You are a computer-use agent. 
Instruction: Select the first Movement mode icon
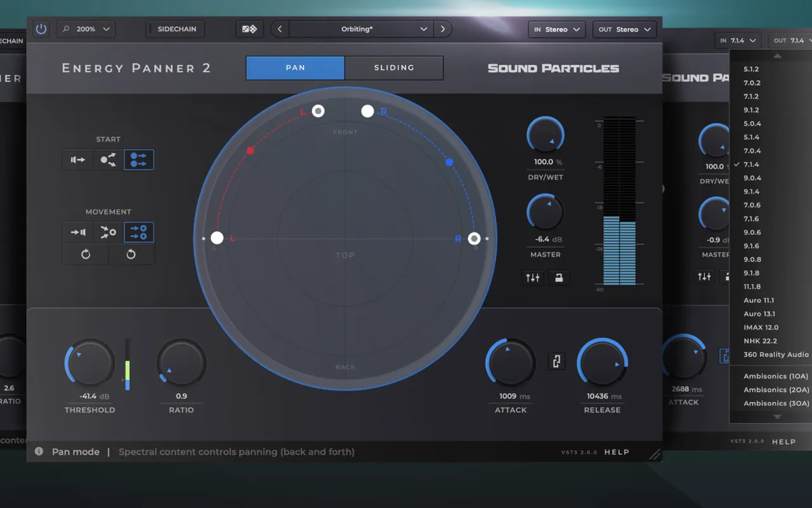[78, 232]
